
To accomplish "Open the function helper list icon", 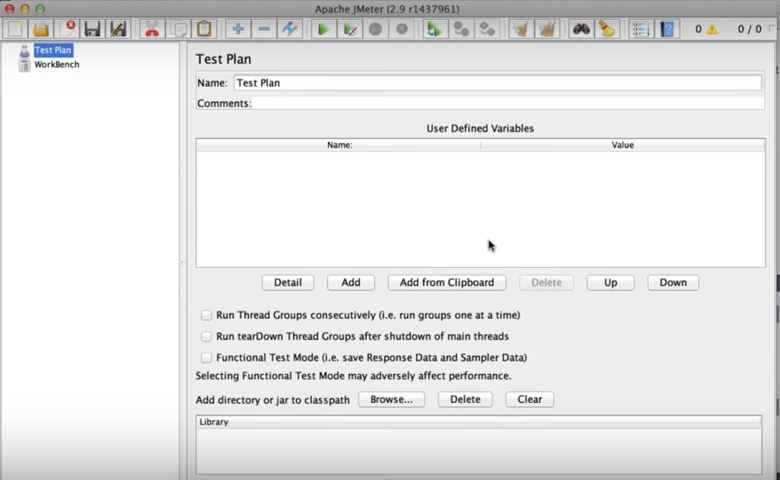I will (x=641, y=29).
